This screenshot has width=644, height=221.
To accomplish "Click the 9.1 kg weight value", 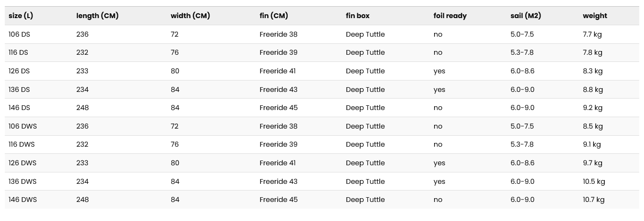I will pos(592,144).
